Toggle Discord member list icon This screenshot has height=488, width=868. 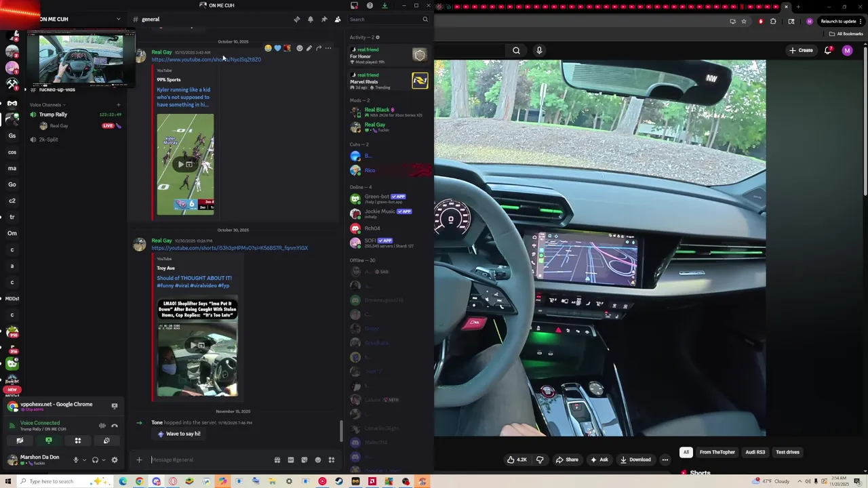338,19
